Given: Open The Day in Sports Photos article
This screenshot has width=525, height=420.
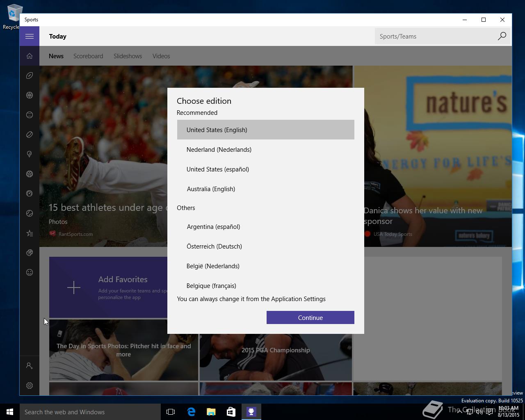Looking at the screenshot, I should (x=123, y=350).
